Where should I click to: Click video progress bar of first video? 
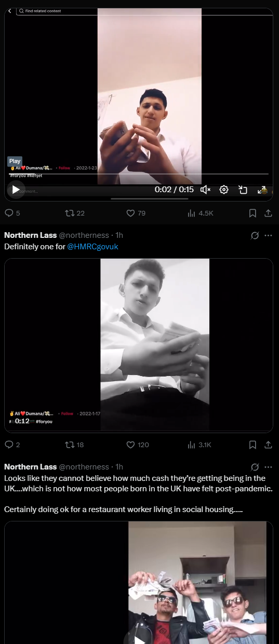(x=139, y=174)
